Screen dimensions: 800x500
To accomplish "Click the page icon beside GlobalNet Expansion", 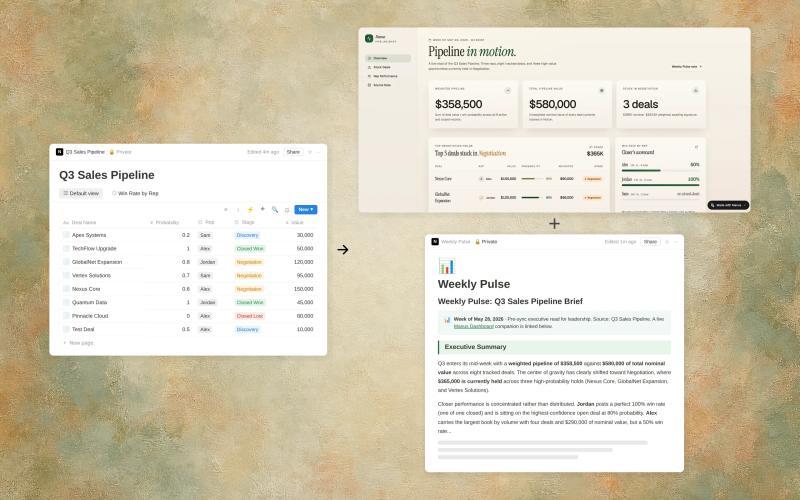I will 66,262.
